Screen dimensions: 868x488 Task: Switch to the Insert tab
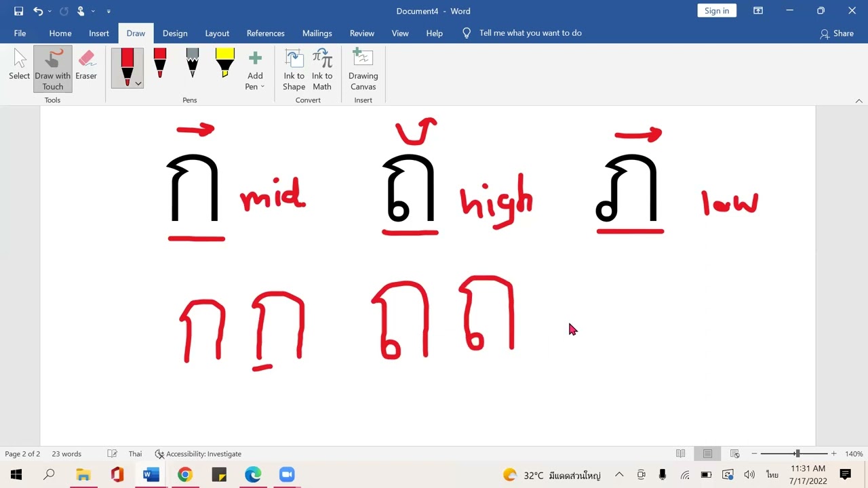pos(99,33)
